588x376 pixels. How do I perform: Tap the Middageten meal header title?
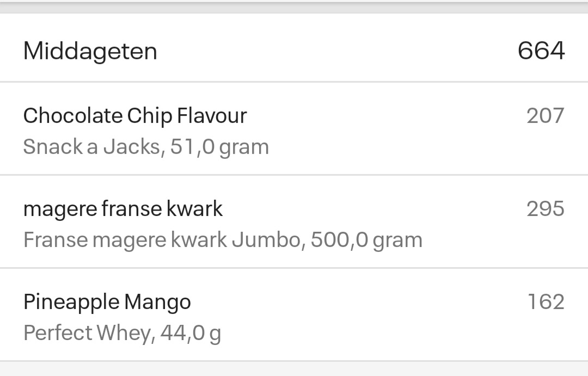point(90,51)
